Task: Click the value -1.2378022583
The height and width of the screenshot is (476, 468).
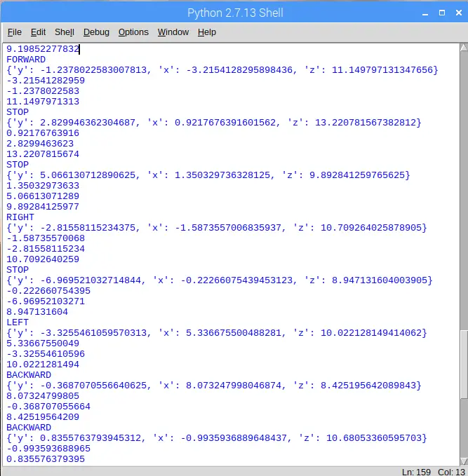Action: pos(43,91)
